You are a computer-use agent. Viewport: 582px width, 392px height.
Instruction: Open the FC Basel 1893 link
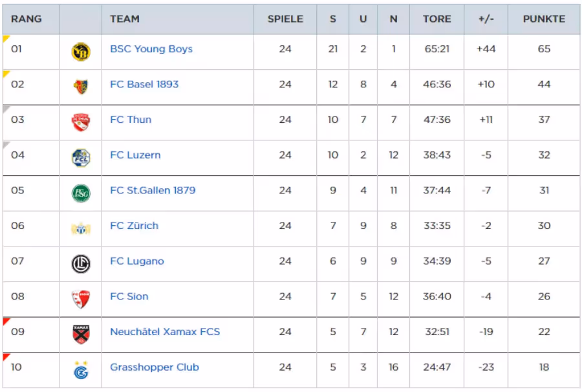(144, 84)
